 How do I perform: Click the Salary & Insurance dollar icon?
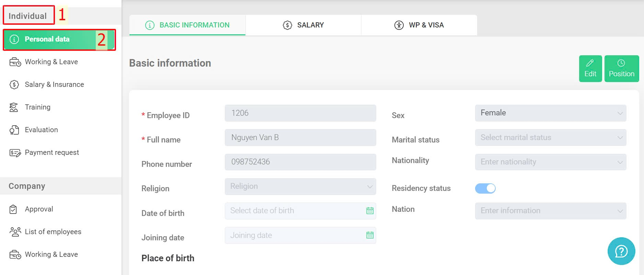pyautogui.click(x=14, y=84)
